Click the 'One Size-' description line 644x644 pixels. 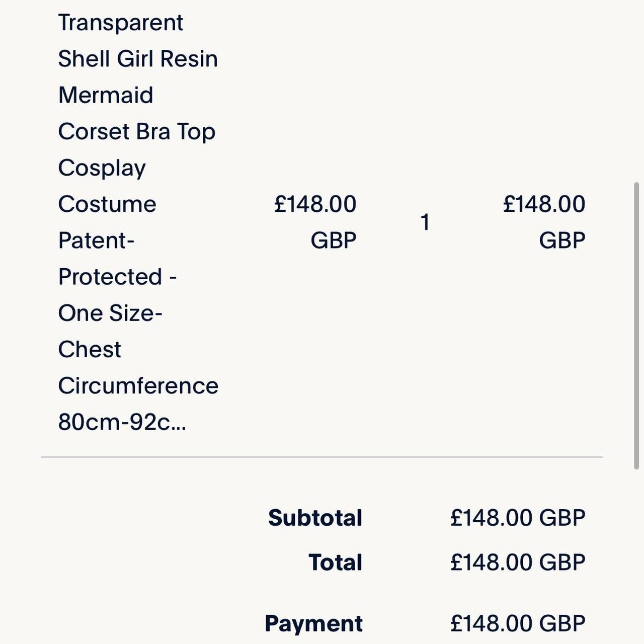(110, 313)
